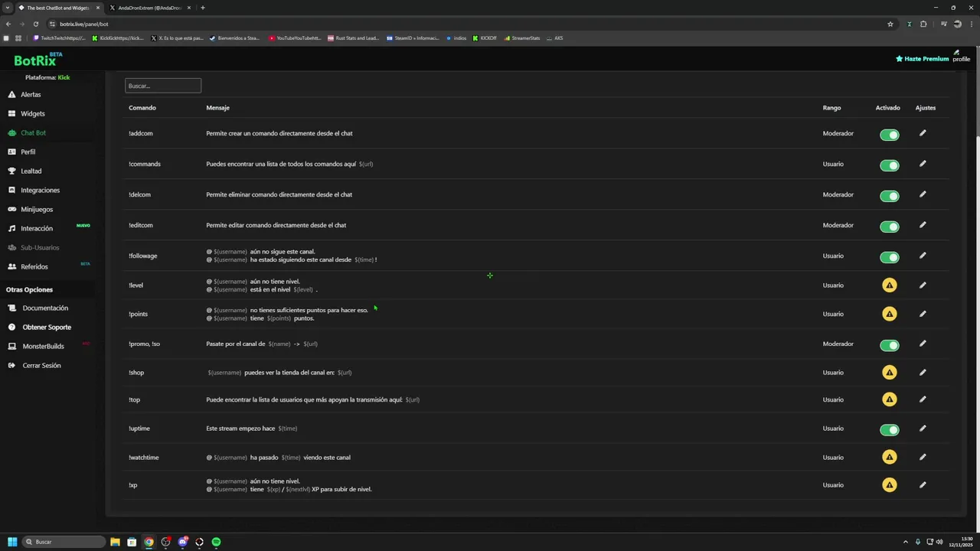Open pencil settings for !xp
The height and width of the screenshot is (551, 980).
pyautogui.click(x=923, y=485)
